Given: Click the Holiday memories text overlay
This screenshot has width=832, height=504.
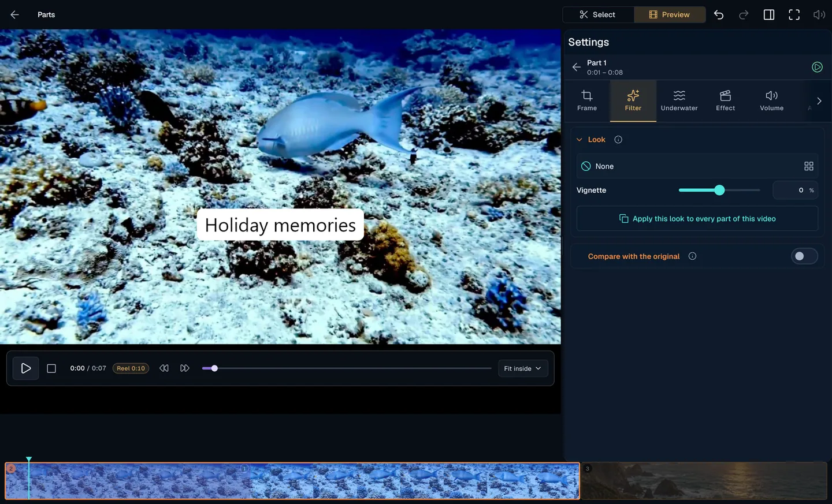Looking at the screenshot, I should [280, 225].
